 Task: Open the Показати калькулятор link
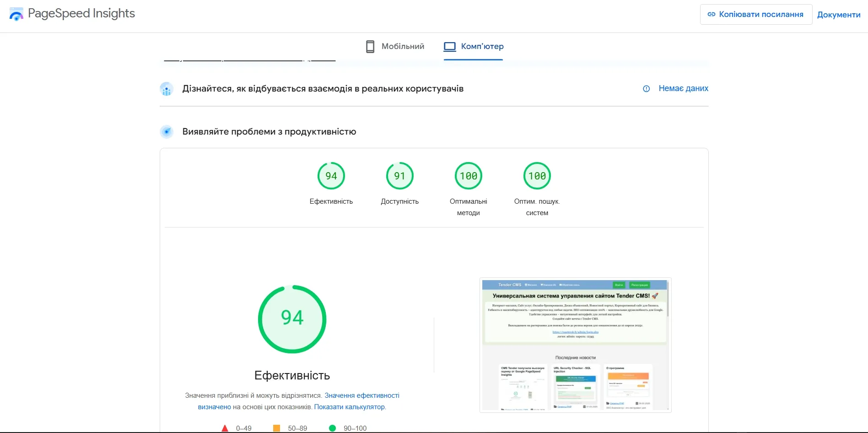349,407
